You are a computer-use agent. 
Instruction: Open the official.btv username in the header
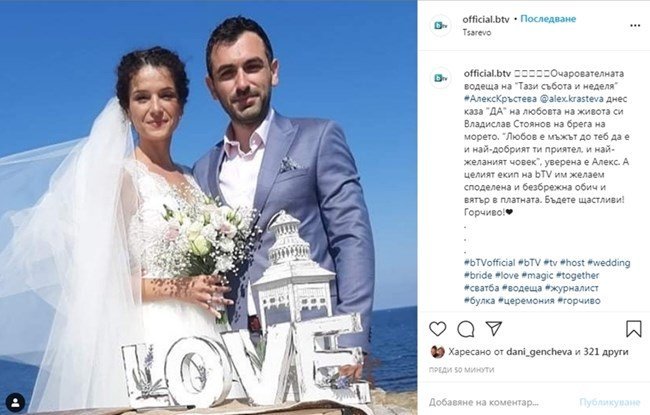(x=486, y=19)
